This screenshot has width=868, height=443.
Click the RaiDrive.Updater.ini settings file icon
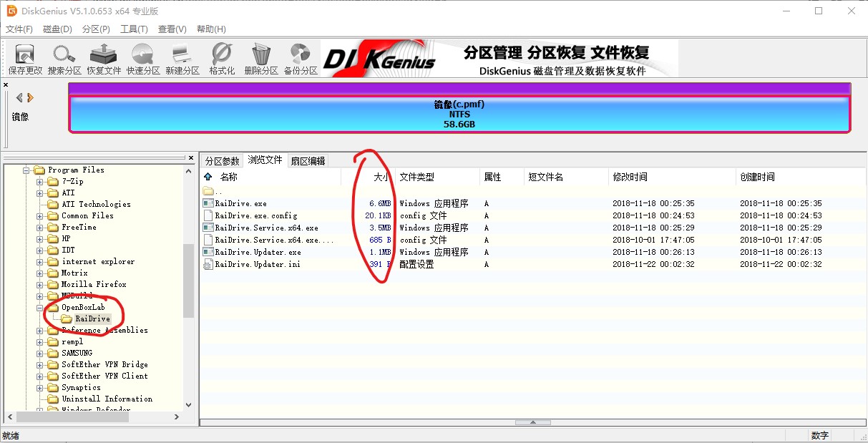[x=208, y=264]
